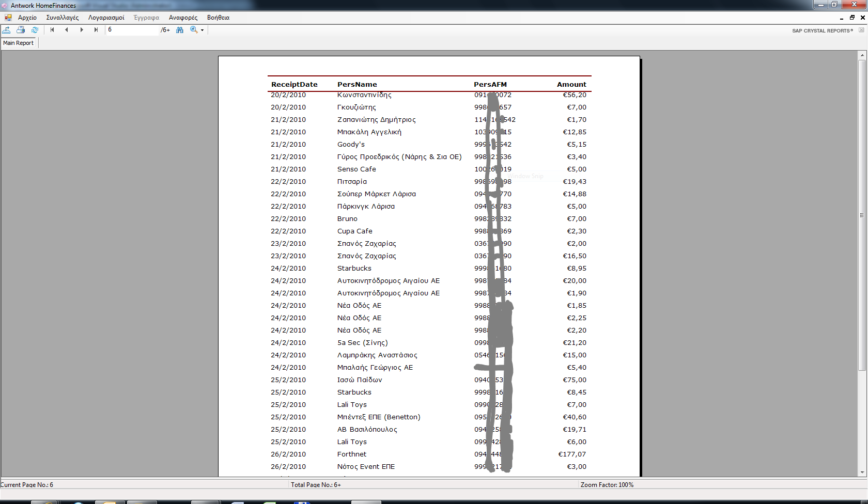Select the Senso Cafe name cell
868x504 pixels.
(357, 169)
